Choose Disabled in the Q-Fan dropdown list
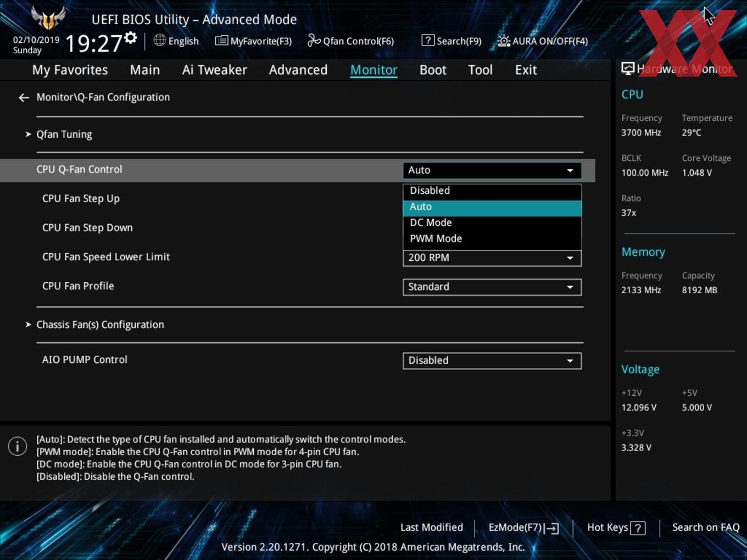The image size is (747, 560). click(492, 191)
